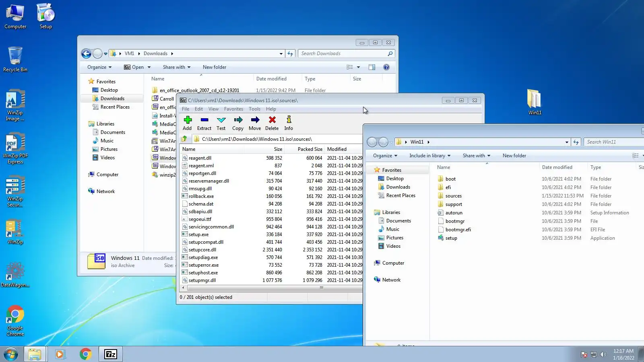The height and width of the screenshot is (362, 644).
Task: Open the Tools menu in 7-Zip
Action: point(254,109)
